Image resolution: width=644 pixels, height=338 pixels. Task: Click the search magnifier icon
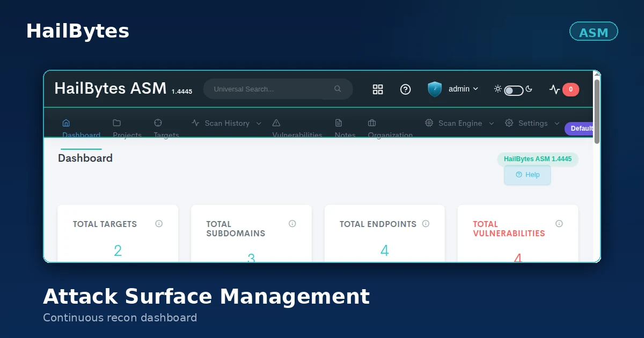pos(338,89)
